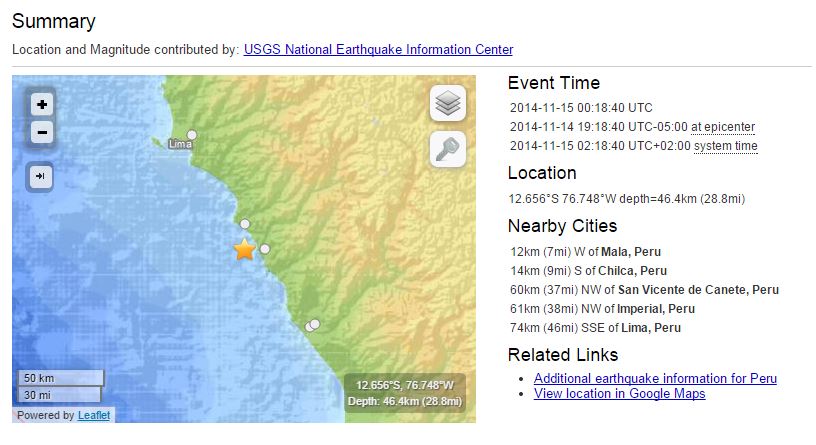Click the southern city marker cluster
Image resolution: width=816 pixels, height=445 pixels.
313,325
